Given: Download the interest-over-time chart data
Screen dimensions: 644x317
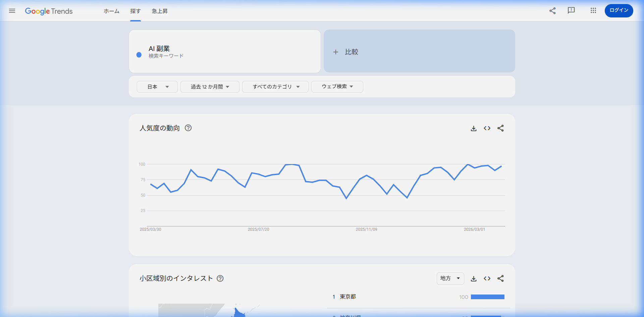Looking at the screenshot, I should coord(474,128).
